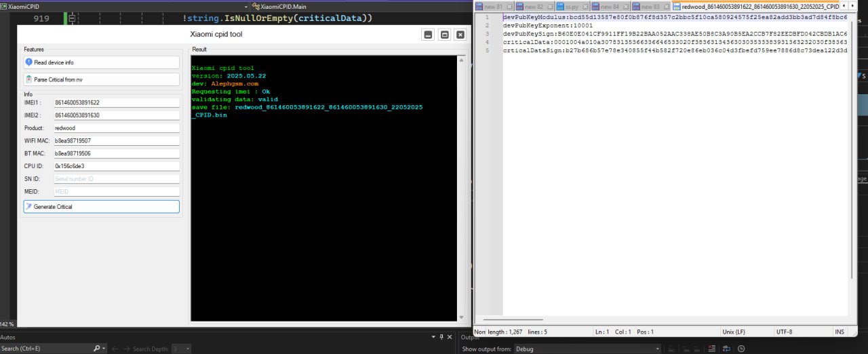The image size is (868, 354).
Task: Click the Generate Critical button
Action: 102,207
